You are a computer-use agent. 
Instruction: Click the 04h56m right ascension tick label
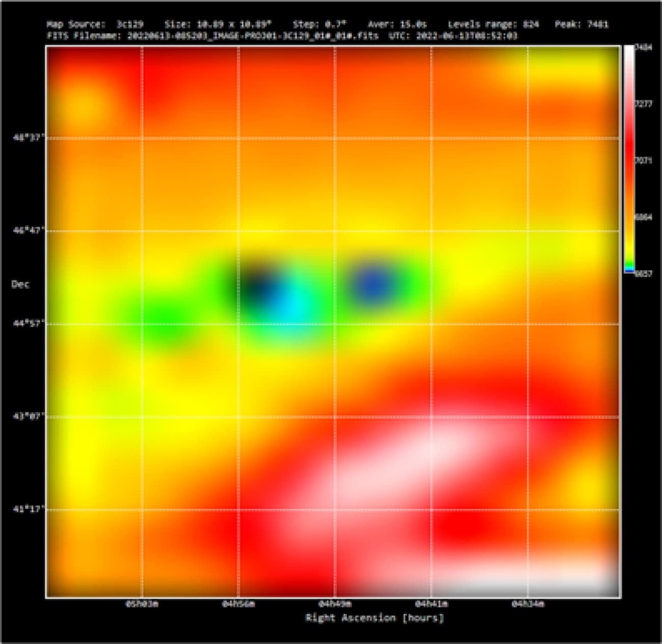point(238,604)
